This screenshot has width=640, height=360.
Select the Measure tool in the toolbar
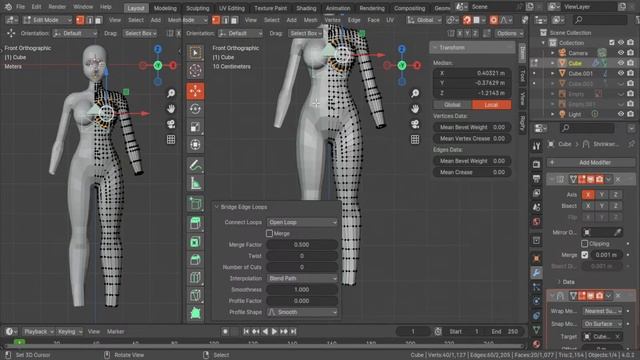[x=195, y=183]
